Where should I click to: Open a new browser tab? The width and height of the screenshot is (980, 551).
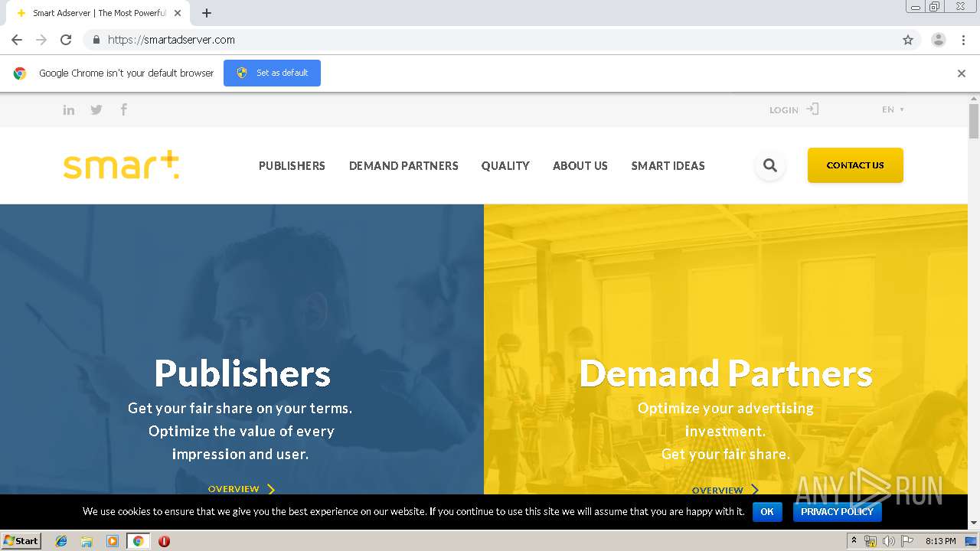207,13
